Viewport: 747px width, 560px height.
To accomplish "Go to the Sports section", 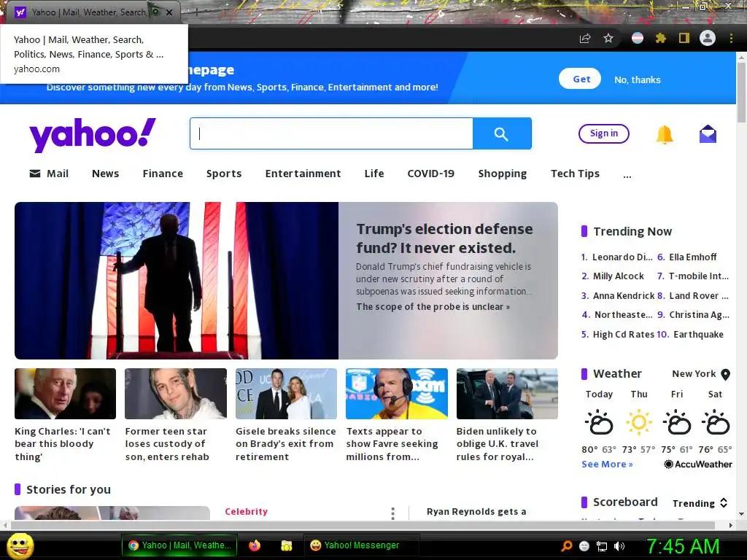I will pyautogui.click(x=224, y=174).
